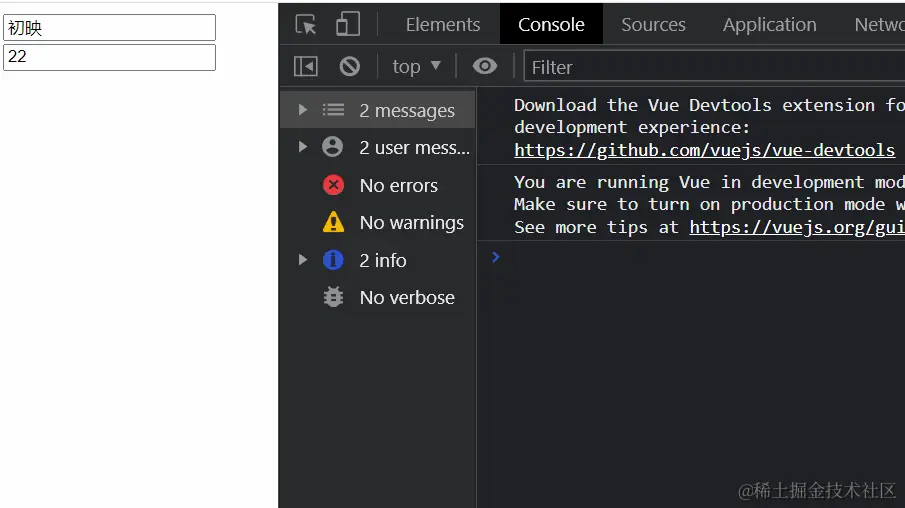Viewport: 905px width, 508px height.
Task: Open the Sources tab
Action: click(653, 24)
